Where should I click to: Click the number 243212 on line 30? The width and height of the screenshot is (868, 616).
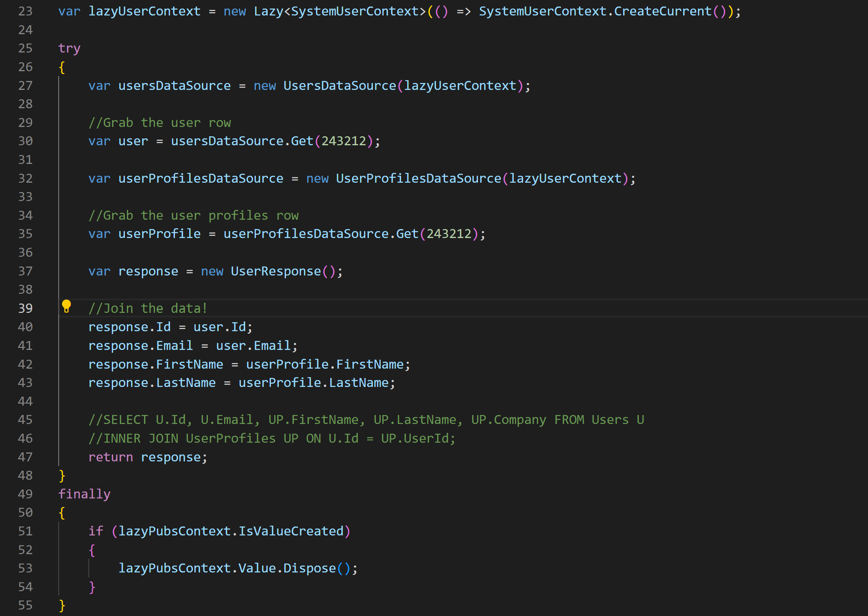point(344,141)
